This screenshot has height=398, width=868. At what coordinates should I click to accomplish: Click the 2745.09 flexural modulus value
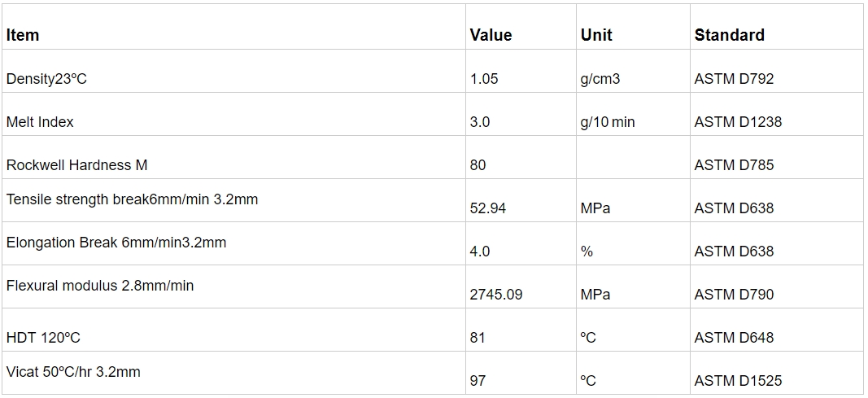click(496, 295)
